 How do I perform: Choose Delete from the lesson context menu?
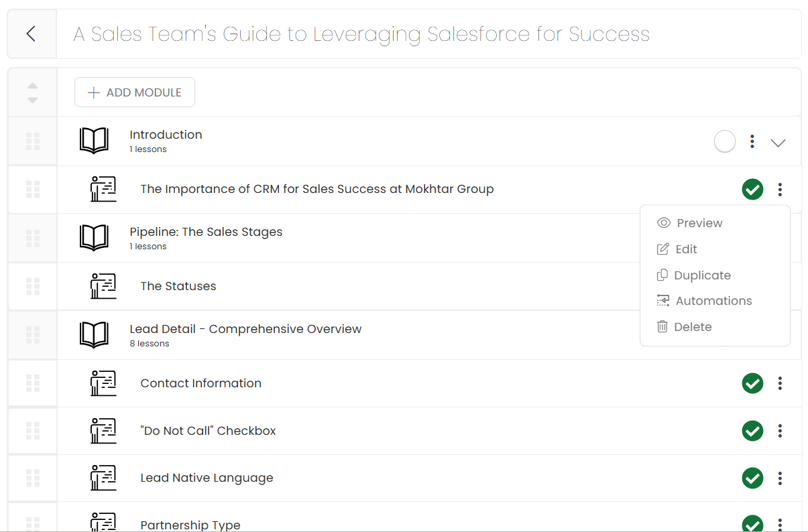[693, 327]
